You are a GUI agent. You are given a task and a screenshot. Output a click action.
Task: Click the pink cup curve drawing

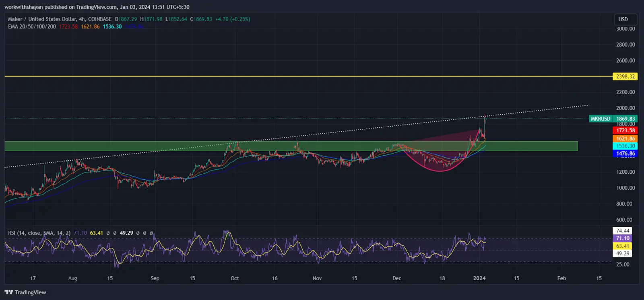click(439, 171)
